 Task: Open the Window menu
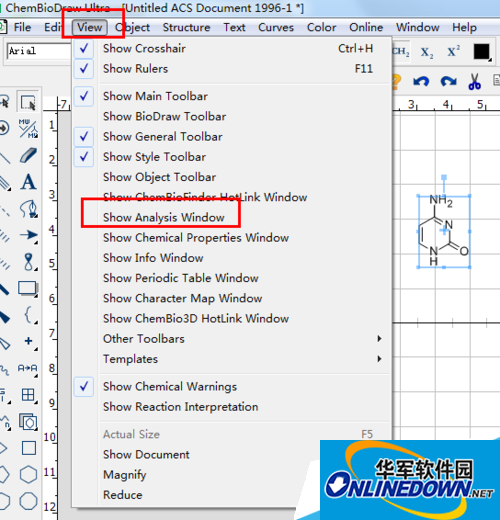(417, 27)
